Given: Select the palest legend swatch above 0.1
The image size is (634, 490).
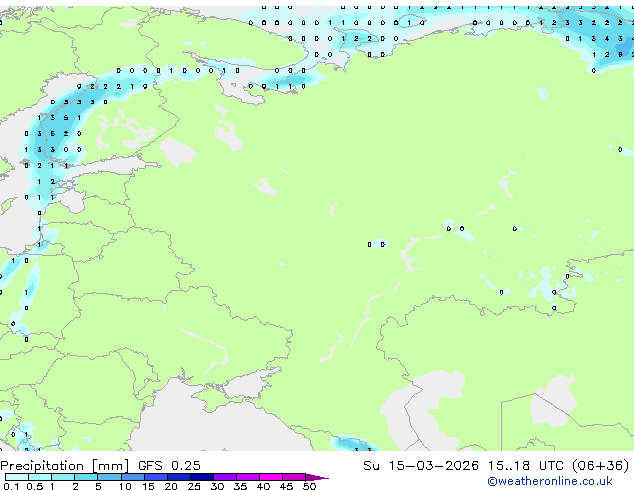Looking at the screenshot, I should tap(17, 477).
